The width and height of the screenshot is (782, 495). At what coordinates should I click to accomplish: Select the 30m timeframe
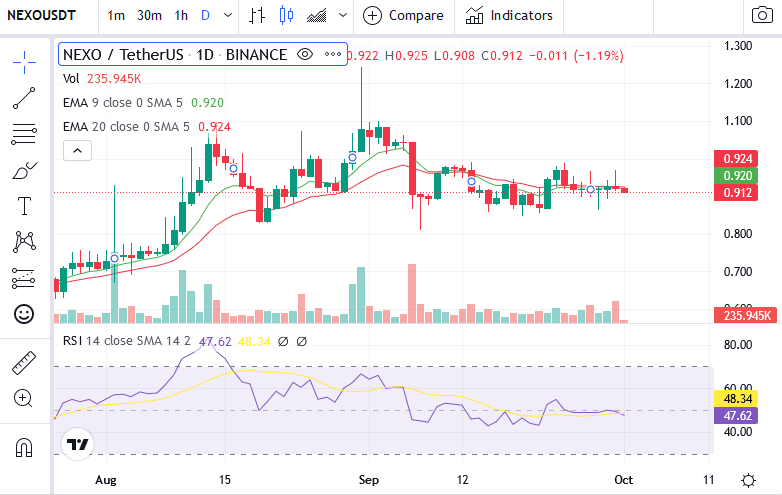point(149,15)
